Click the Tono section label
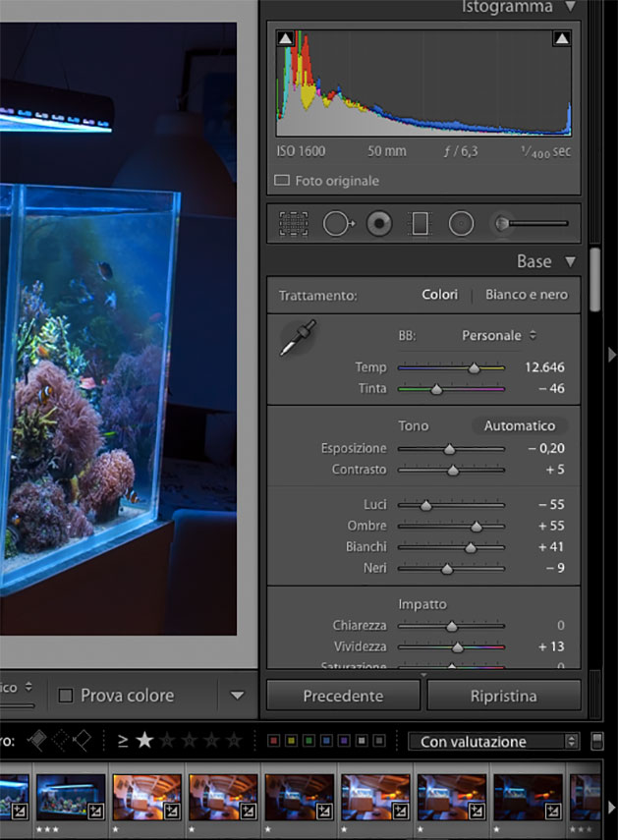The image size is (618, 840). click(413, 425)
